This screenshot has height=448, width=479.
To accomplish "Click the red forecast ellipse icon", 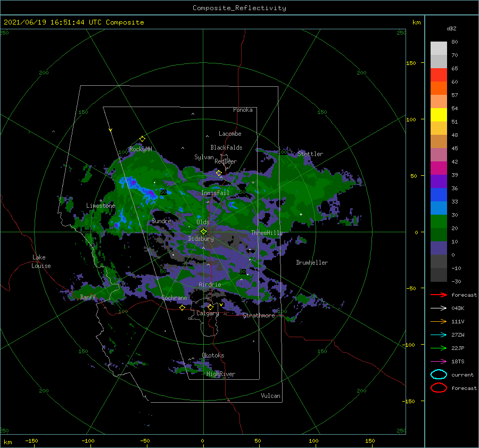I will pyautogui.click(x=439, y=388).
